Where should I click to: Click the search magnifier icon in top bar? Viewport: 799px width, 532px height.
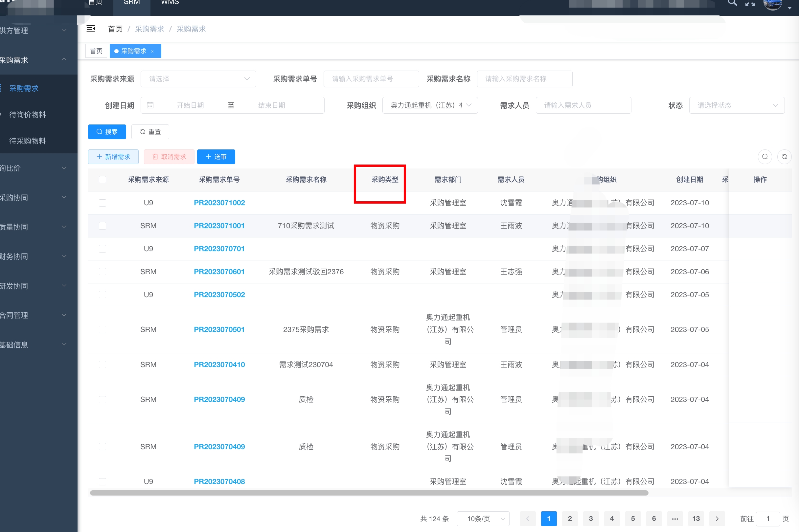pos(732,3)
